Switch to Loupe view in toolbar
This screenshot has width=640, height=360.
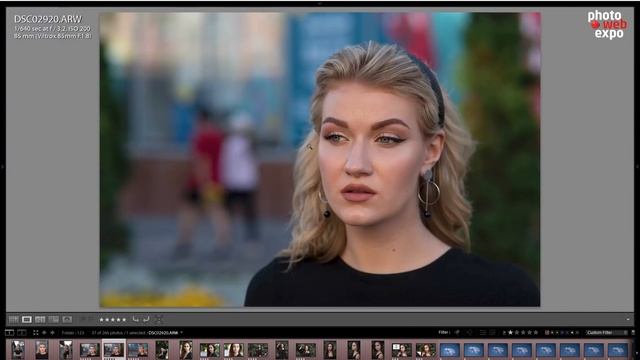27,319
